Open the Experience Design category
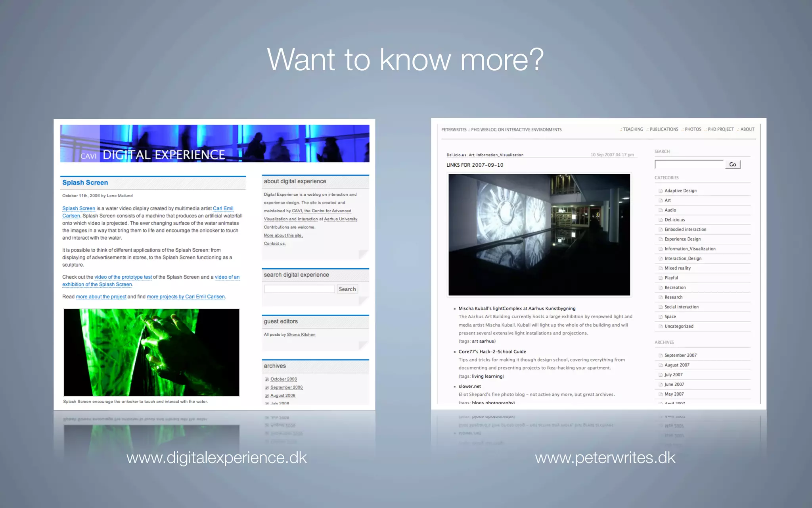This screenshot has height=508, width=812. click(x=682, y=239)
